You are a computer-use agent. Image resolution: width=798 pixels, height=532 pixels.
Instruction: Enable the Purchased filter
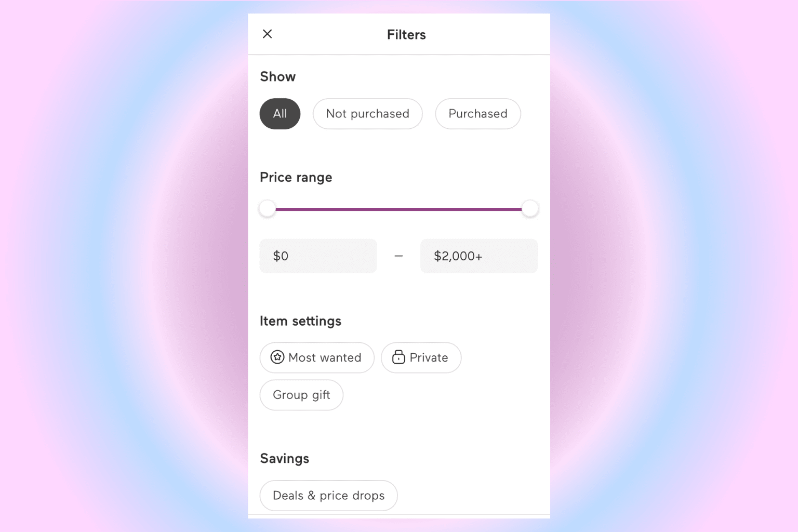[477, 114]
